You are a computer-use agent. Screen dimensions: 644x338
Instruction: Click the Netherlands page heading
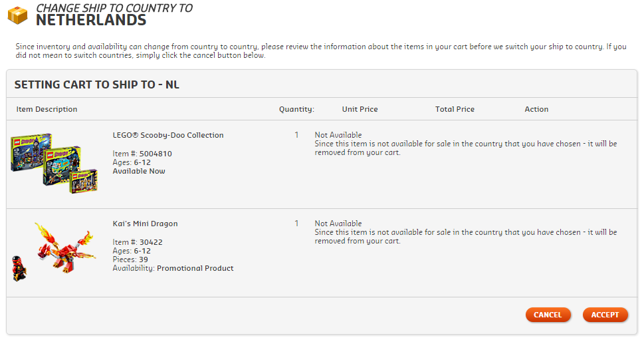91,20
